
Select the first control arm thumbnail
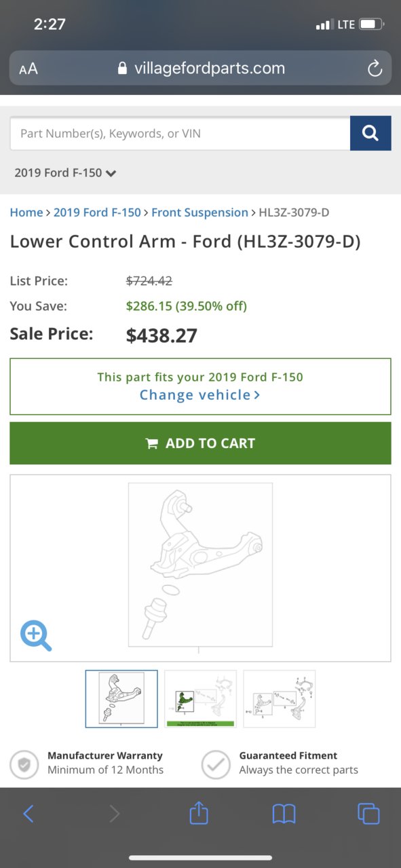[121, 699]
